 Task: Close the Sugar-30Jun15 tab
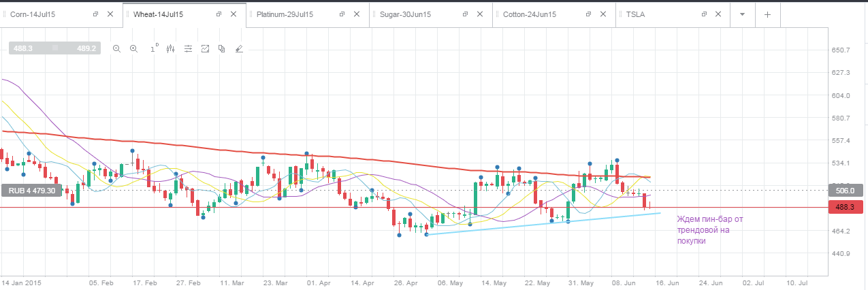(x=479, y=14)
